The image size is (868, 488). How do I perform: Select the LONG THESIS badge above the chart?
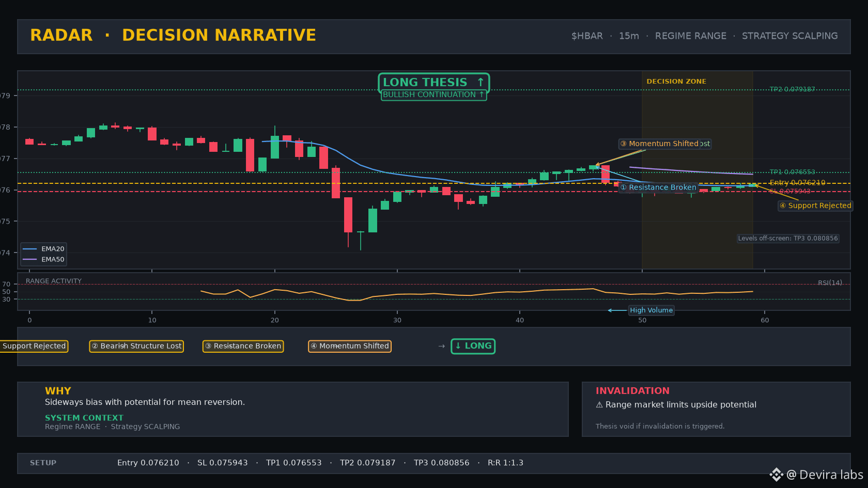coord(433,83)
